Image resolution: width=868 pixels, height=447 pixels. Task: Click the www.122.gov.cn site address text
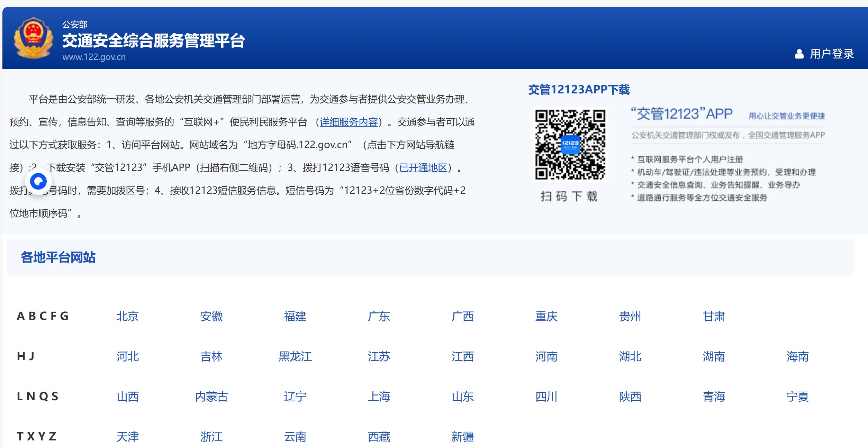(x=94, y=57)
